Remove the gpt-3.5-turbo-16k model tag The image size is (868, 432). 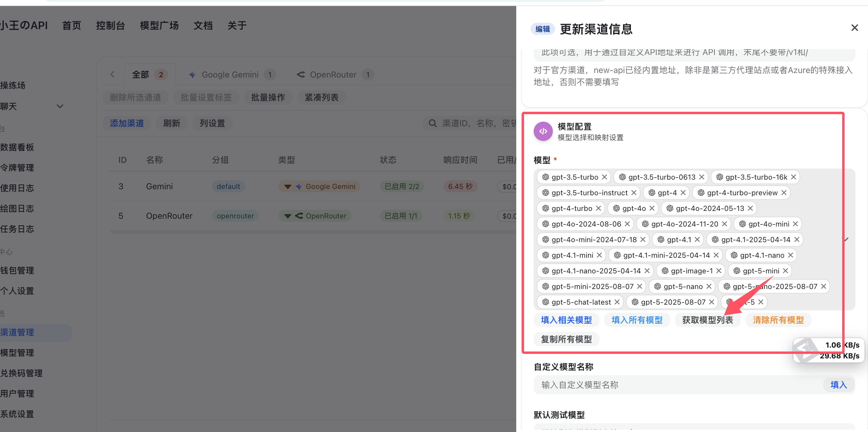tap(794, 177)
